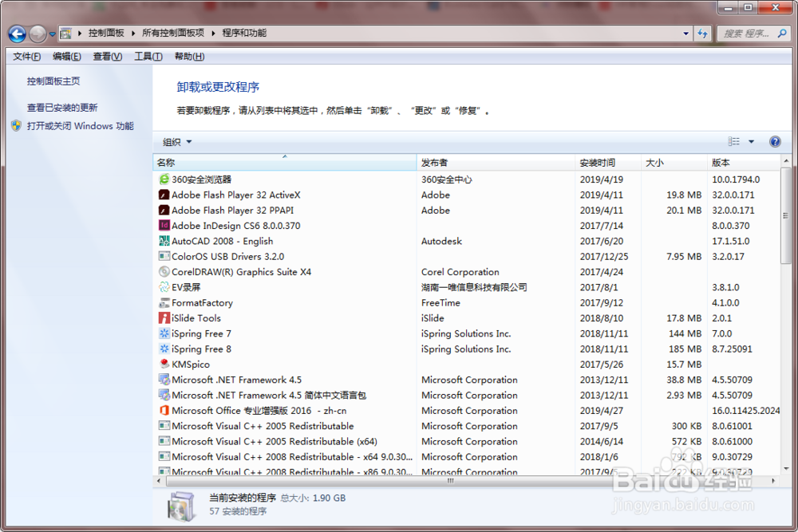Click publisher 湖南一唯信息科技有限公司
The width and height of the screenshot is (798, 532).
coord(474,287)
